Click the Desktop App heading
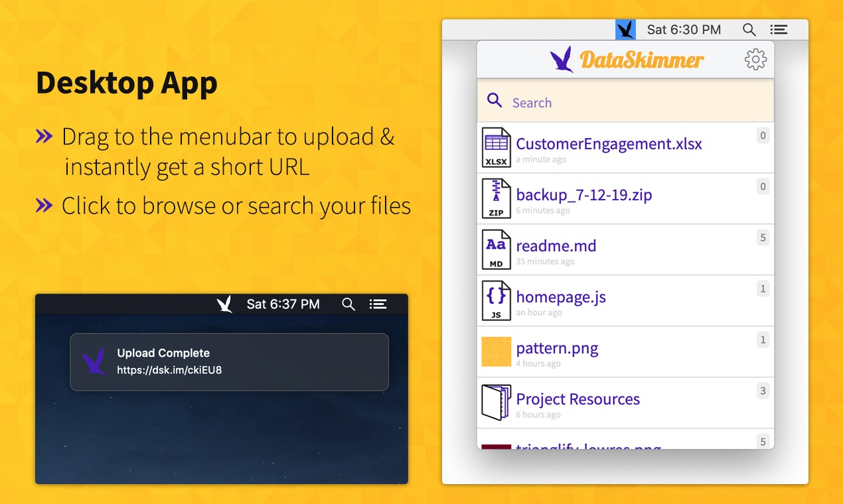The width and height of the screenshot is (843, 504). [126, 84]
